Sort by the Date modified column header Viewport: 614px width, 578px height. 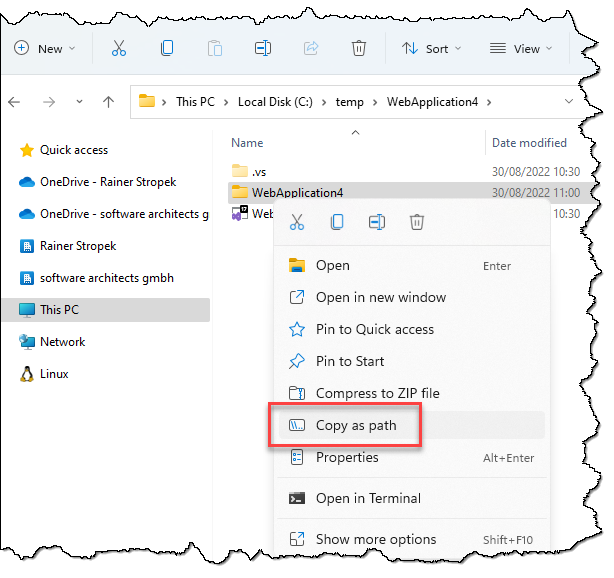(x=529, y=142)
